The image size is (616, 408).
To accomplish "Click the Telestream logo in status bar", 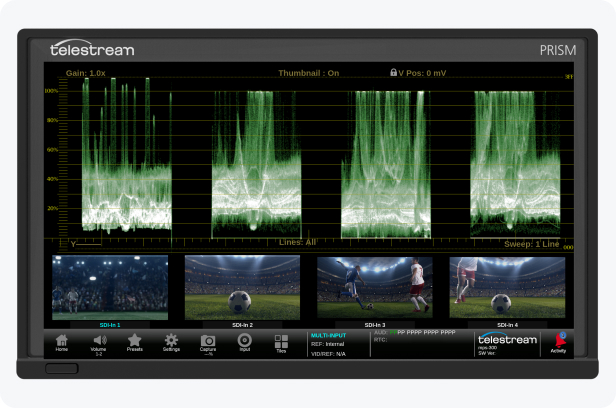I will point(507,339).
